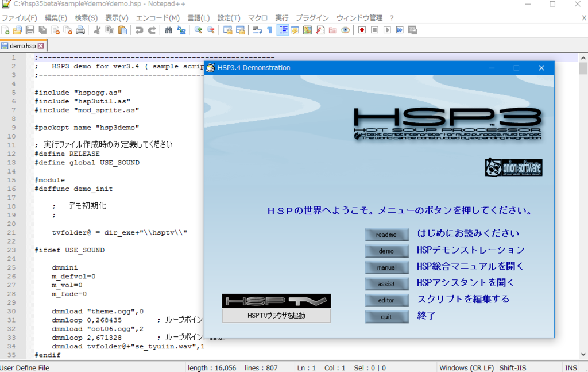Click the editor button in HSP demo window
The image size is (588, 372).
386,300
